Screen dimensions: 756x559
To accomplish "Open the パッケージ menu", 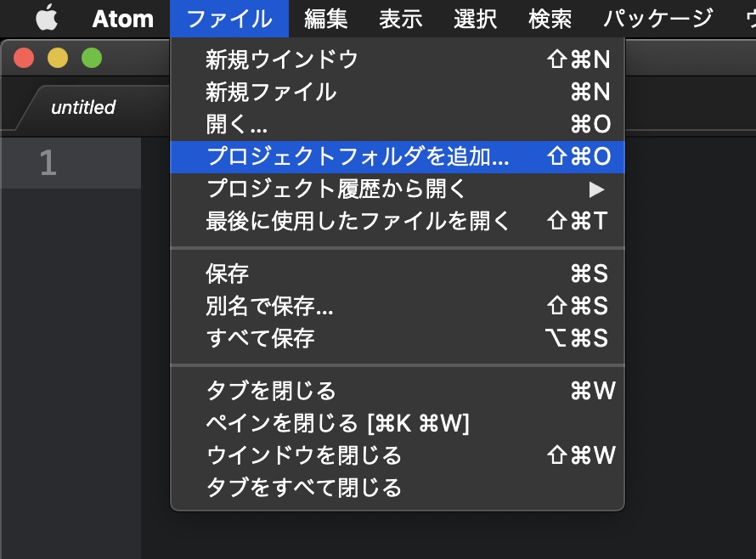I will (657, 18).
